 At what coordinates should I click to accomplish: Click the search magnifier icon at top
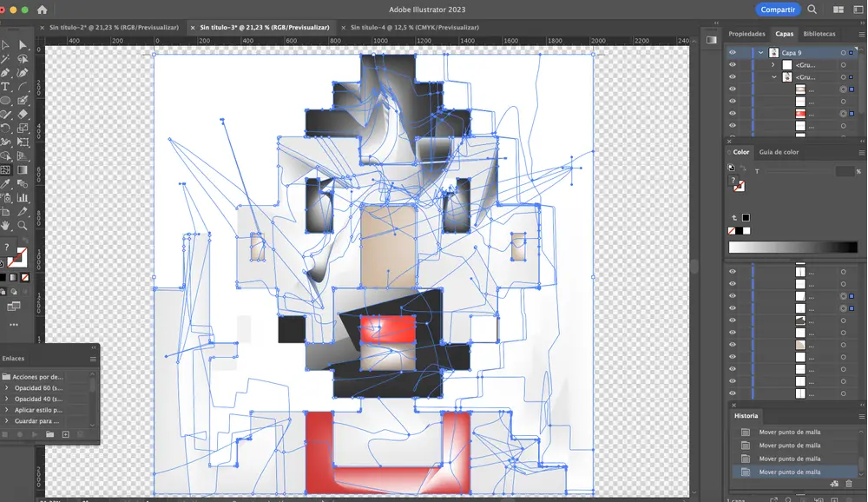point(812,10)
